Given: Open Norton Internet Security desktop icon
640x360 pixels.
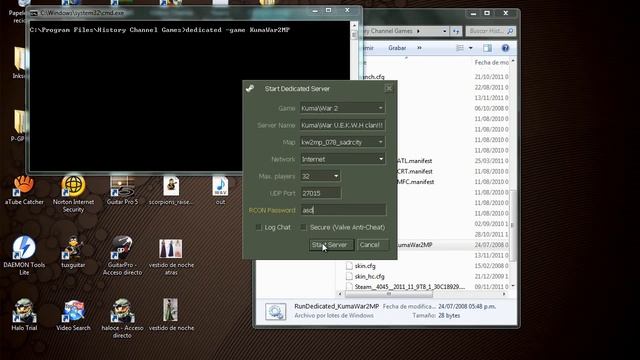Looking at the screenshot, I should tap(73, 186).
